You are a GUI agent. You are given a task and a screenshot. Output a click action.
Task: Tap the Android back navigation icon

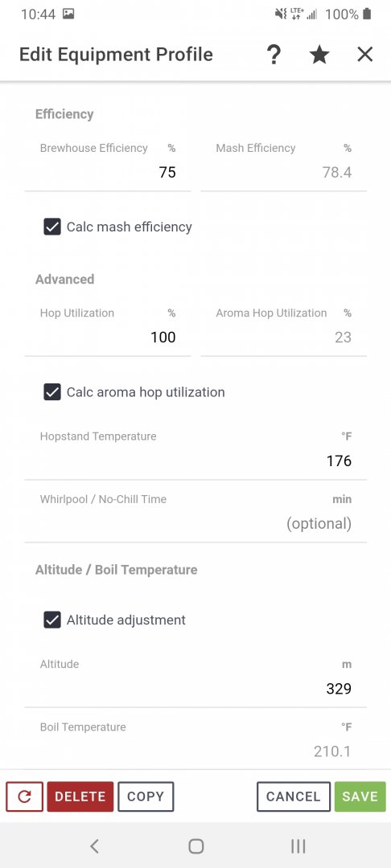point(95,845)
